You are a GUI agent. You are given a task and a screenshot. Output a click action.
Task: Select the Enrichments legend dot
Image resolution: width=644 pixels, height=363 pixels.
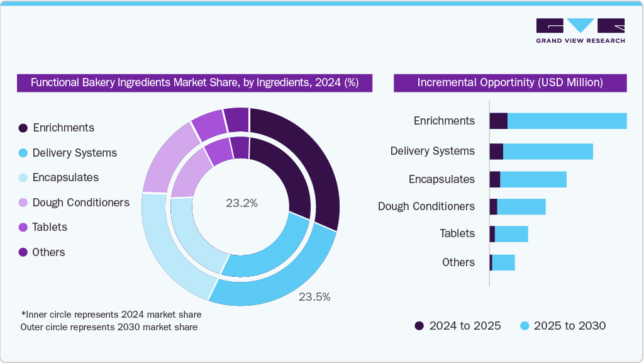click(x=23, y=128)
